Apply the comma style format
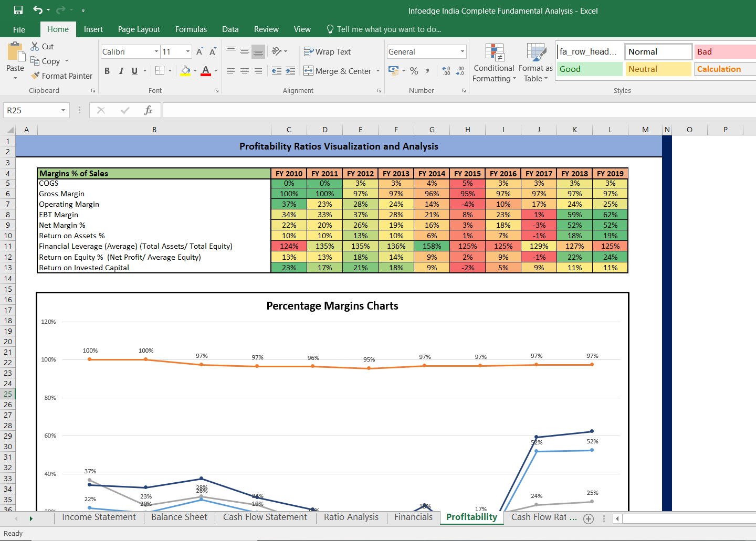Image resolution: width=756 pixels, height=541 pixels. [x=428, y=71]
